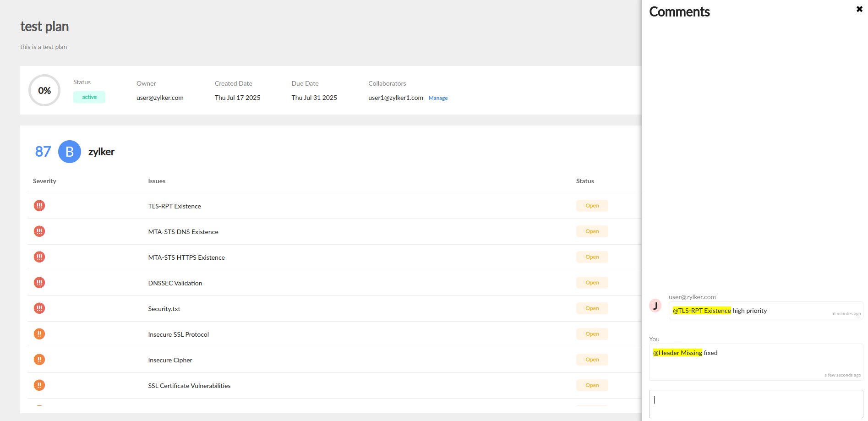
Task: Focus the new comment text box
Action: 756,404
